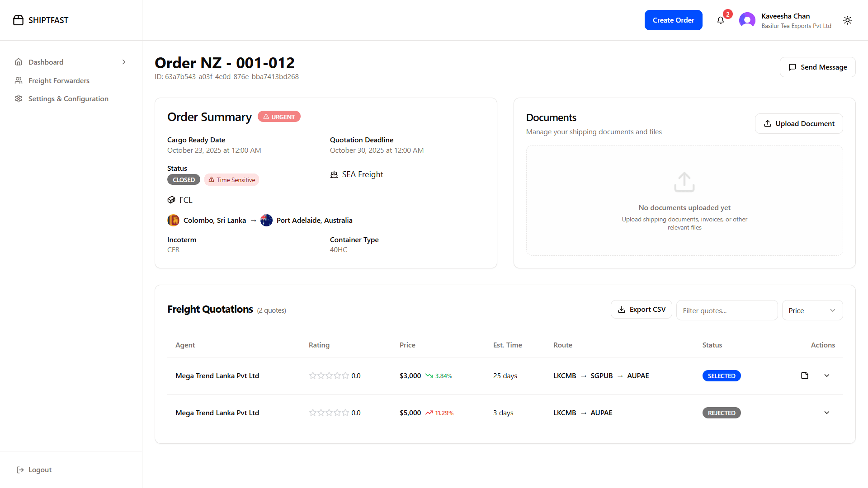
Task: Open Kaveesha Chan's profile avatar
Action: (x=747, y=20)
